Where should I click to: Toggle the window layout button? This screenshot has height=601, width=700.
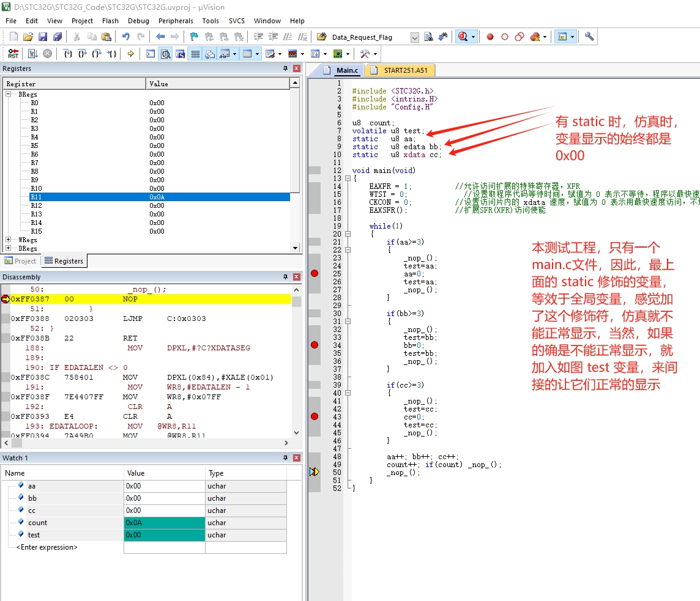562,37
